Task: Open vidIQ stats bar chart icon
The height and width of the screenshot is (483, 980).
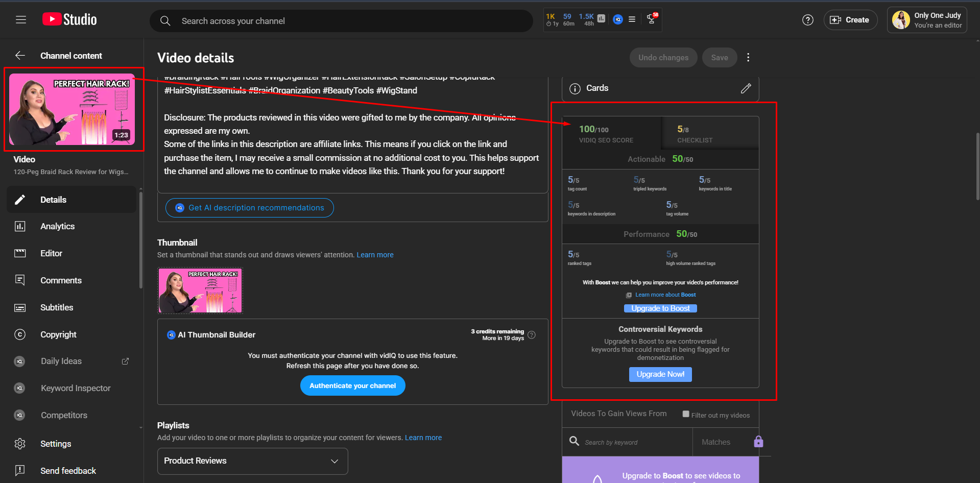Action: tap(601, 19)
